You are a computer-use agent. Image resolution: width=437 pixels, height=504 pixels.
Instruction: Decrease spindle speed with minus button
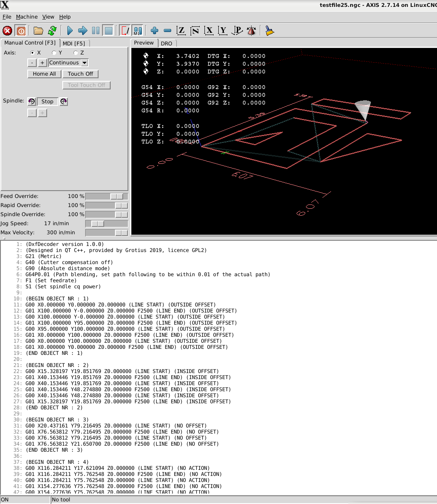pyautogui.click(x=32, y=113)
